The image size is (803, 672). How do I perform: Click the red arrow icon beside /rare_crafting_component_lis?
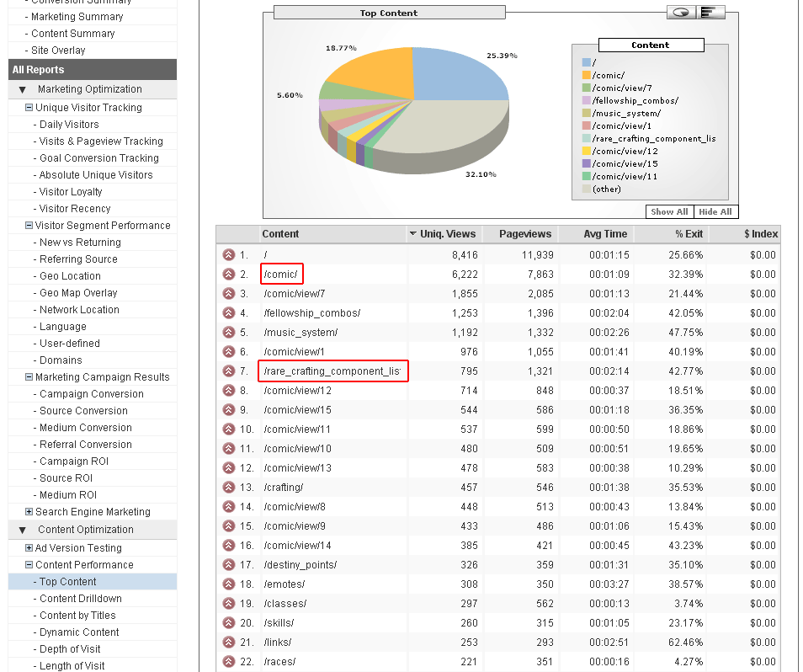click(228, 371)
